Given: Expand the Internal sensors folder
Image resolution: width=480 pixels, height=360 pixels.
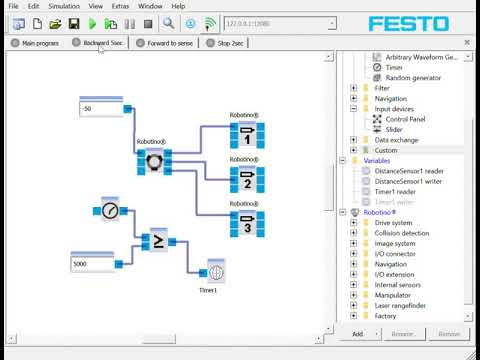Looking at the screenshot, I should [x=354, y=285].
